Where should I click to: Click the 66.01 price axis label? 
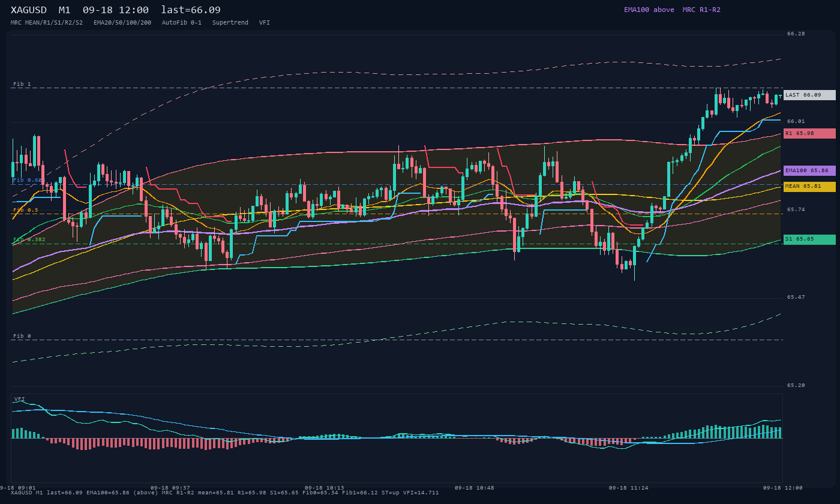point(796,121)
